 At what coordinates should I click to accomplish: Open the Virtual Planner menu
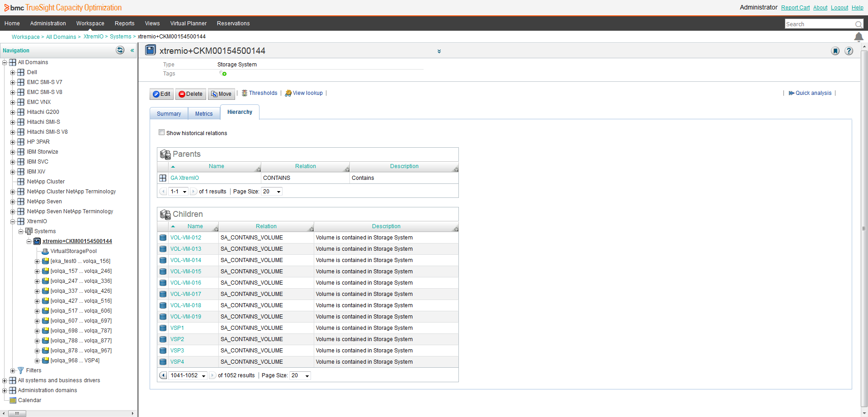[188, 23]
